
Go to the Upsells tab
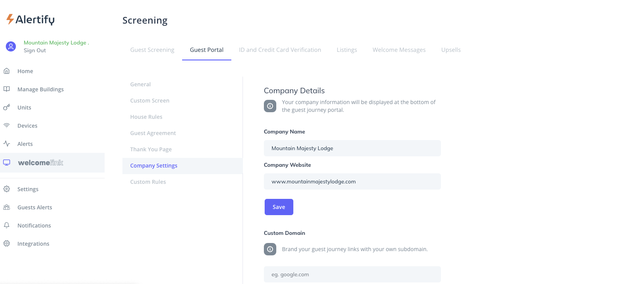[x=451, y=50]
